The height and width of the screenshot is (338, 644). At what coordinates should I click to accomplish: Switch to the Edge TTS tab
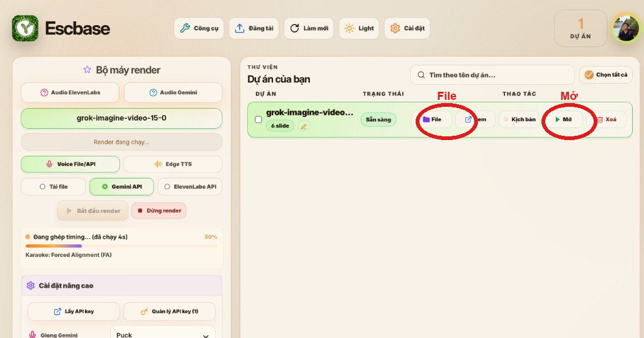(173, 164)
